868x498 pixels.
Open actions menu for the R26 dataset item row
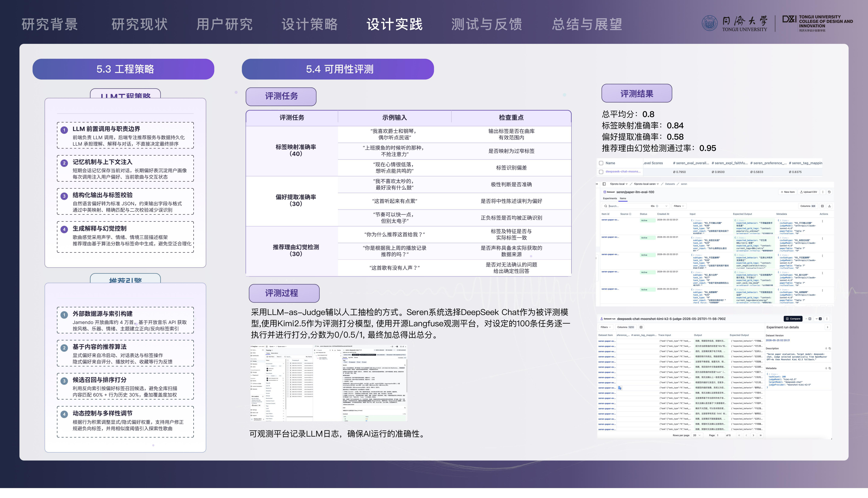822,290
